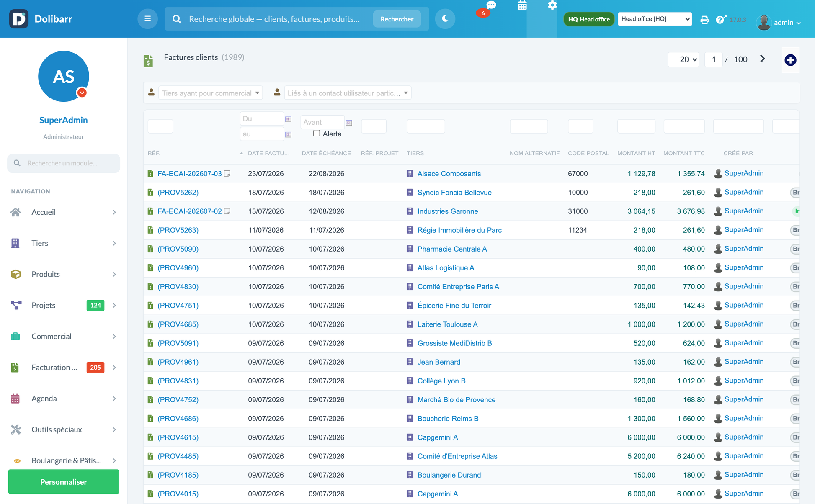The image size is (815, 504).
Task: Open settings gear in top bar
Action: (x=552, y=5)
